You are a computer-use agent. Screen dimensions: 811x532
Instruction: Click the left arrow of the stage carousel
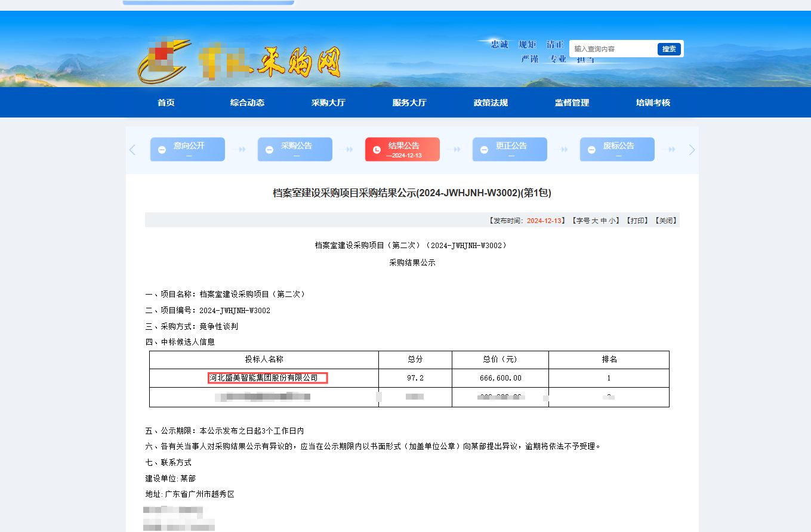132,150
